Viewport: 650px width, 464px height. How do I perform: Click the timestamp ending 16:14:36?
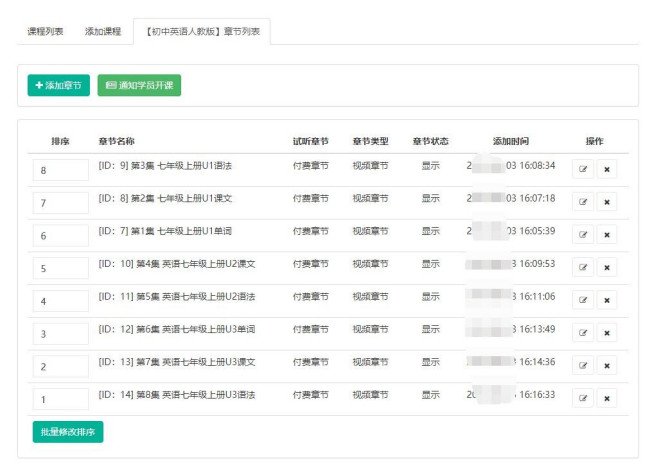(511, 362)
